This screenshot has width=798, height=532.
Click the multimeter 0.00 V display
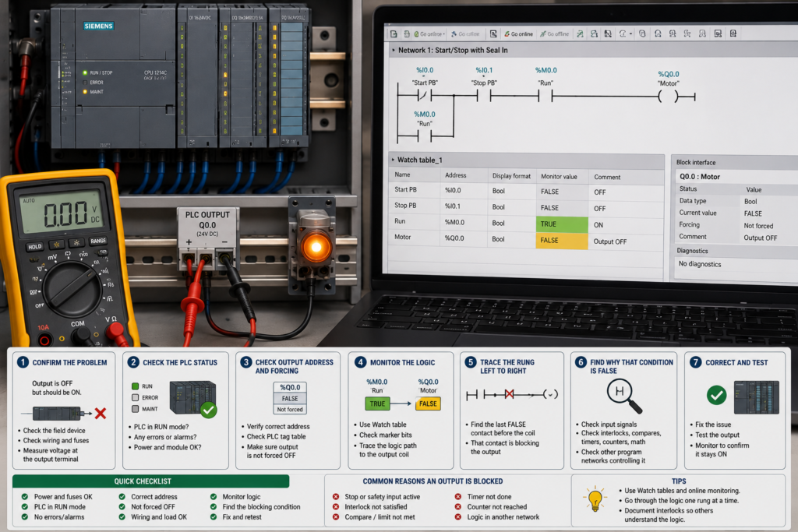click(x=60, y=212)
